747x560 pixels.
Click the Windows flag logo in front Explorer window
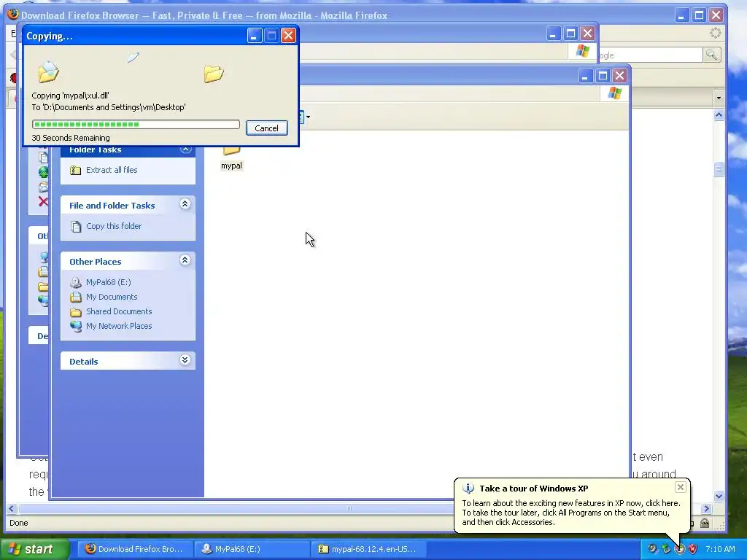click(x=614, y=93)
